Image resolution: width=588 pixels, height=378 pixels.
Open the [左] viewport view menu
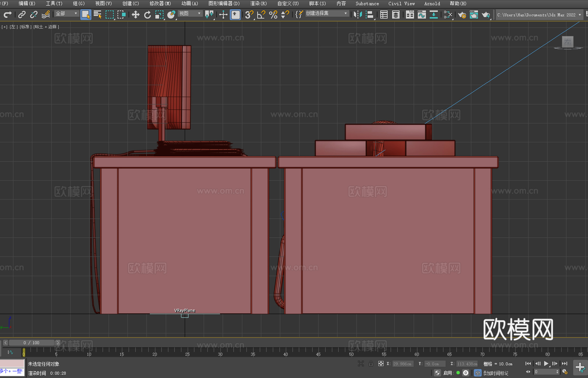[13, 27]
